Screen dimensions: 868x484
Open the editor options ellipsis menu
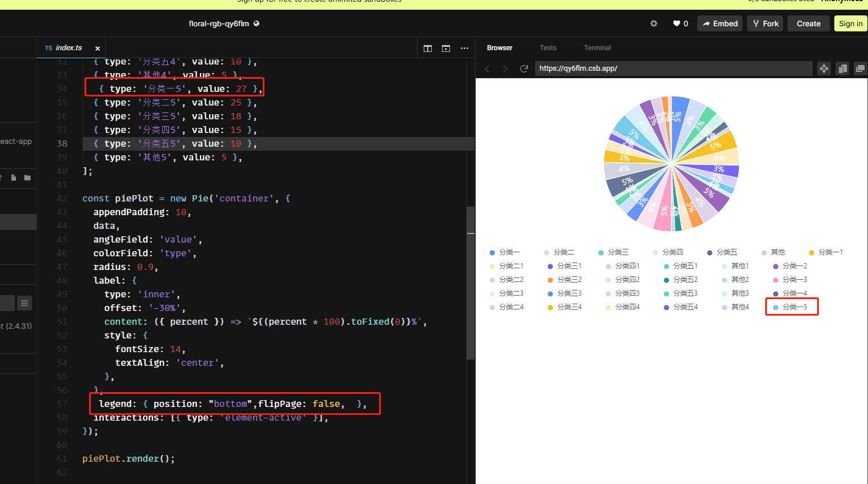(x=464, y=48)
